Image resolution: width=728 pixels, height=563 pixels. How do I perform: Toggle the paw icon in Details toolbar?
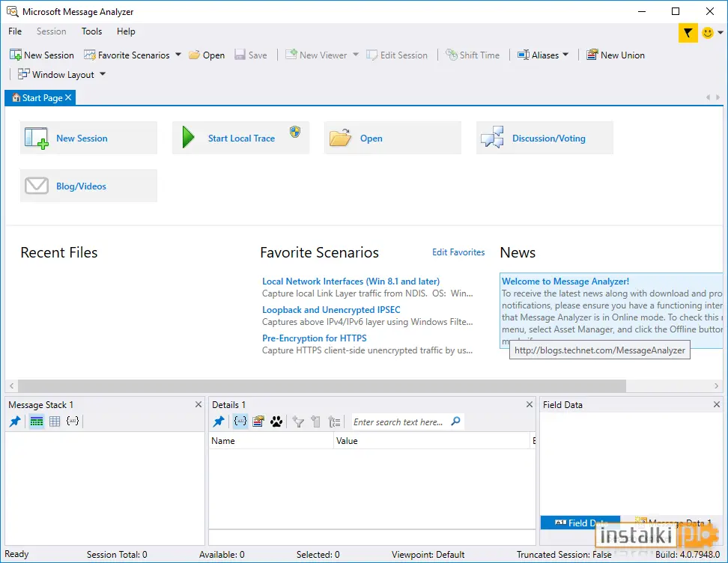pos(275,421)
